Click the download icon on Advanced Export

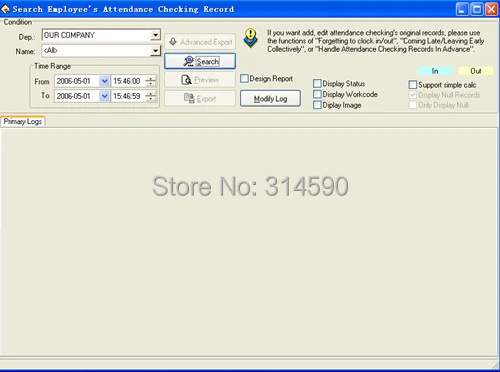tap(173, 42)
